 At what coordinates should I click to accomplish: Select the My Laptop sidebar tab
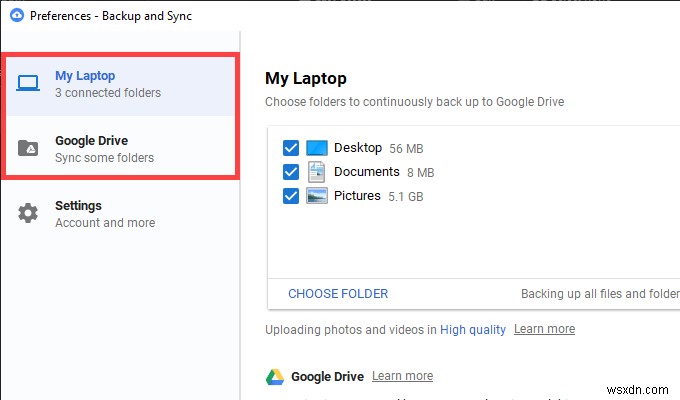click(x=121, y=84)
